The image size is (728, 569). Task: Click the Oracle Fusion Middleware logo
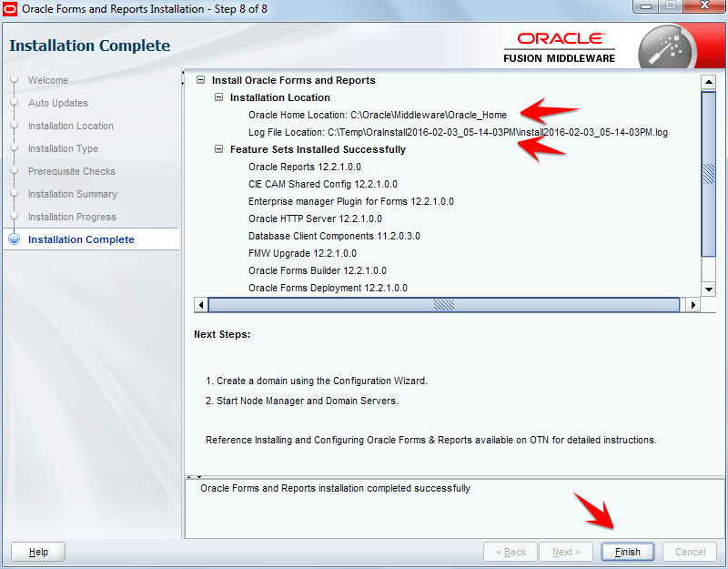click(560, 47)
